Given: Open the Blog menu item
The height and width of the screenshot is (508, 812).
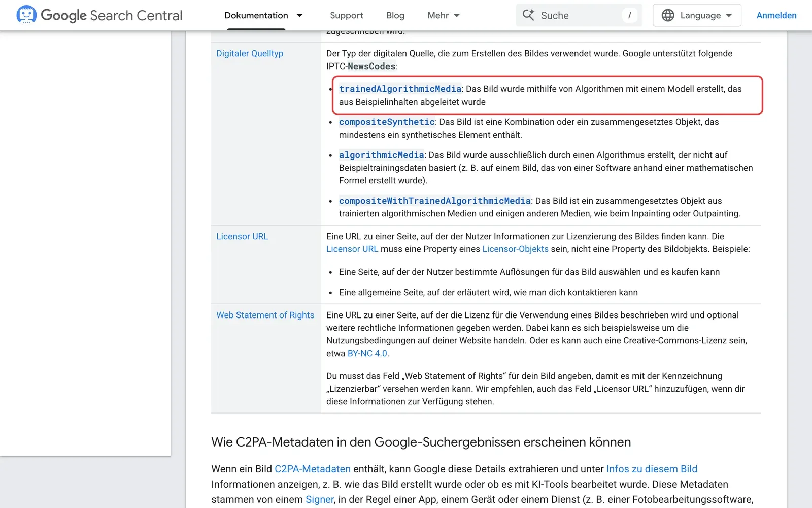Looking at the screenshot, I should (395, 15).
